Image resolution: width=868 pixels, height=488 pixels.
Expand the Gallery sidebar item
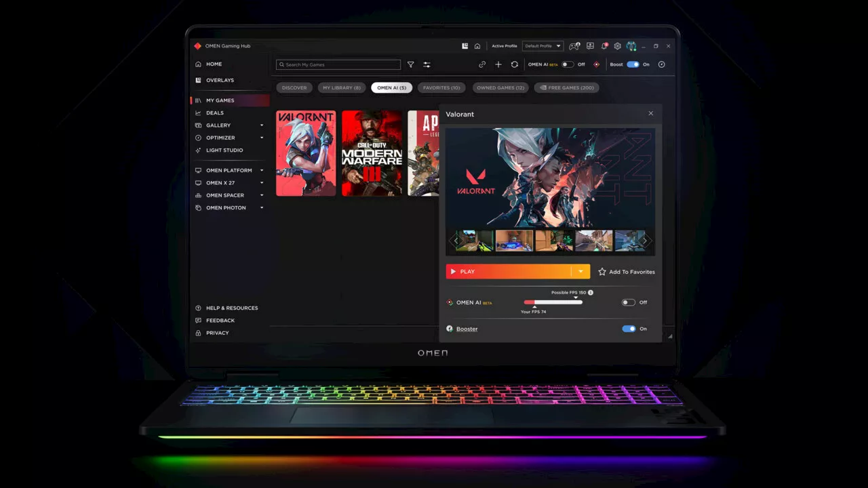[262, 125]
